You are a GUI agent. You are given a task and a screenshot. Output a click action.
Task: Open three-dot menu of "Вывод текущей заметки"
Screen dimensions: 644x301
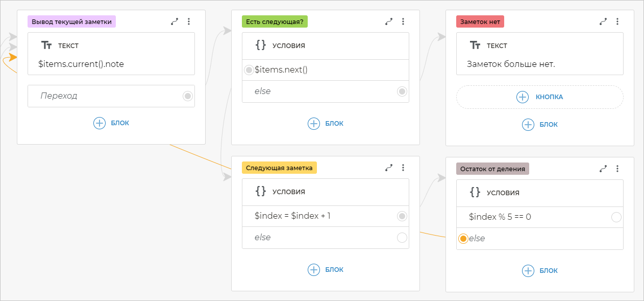(189, 21)
